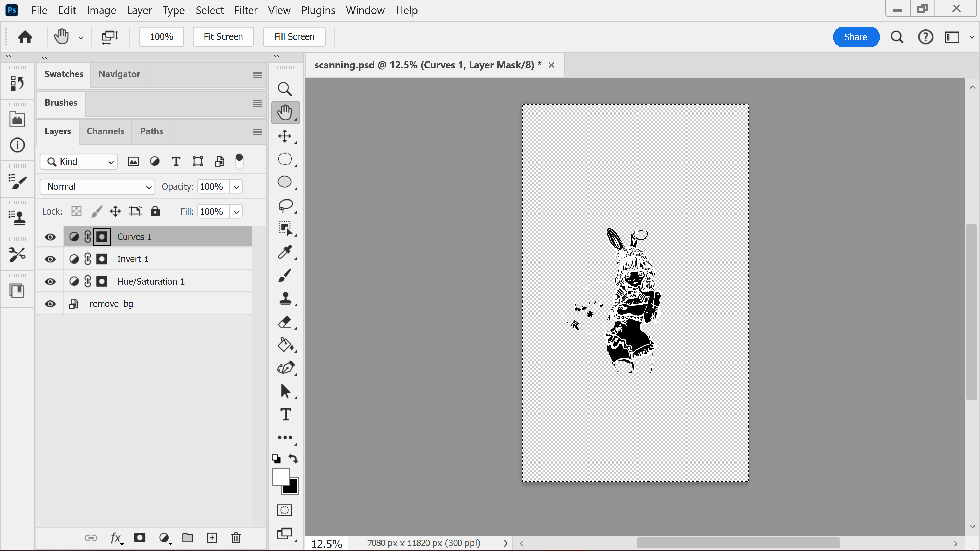Click the blue Share button
The height and width of the screenshot is (551, 980).
(856, 37)
